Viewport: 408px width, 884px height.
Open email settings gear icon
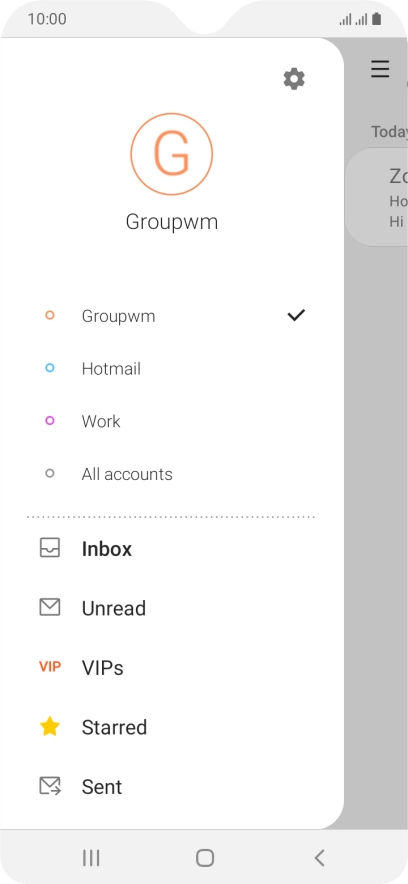[294, 79]
